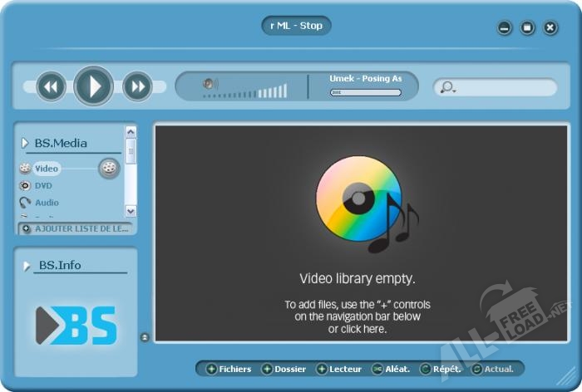This screenshot has width=582, height=392.
Task: Click the DVD disc icon in BS.Media
Action: 25,186
